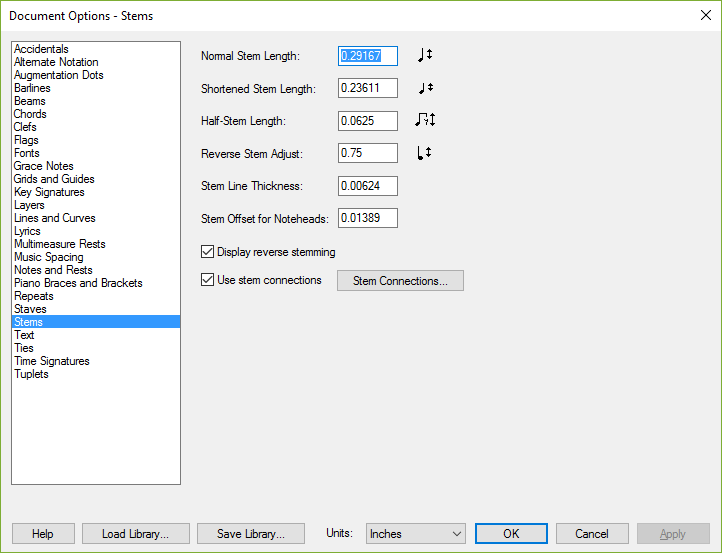Click the Save Library button

click(x=251, y=534)
